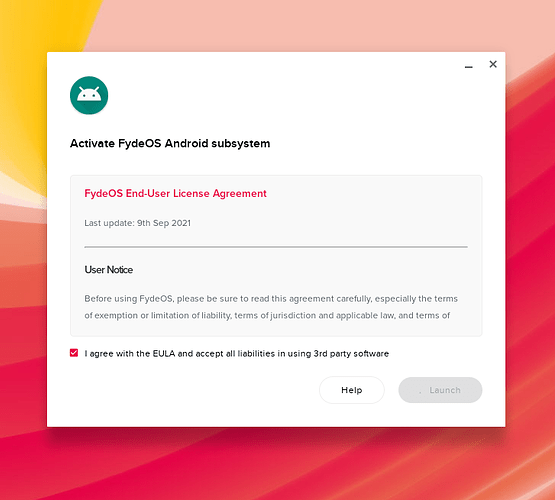Launch the Android subsystem
The image size is (555, 500).
coord(440,390)
